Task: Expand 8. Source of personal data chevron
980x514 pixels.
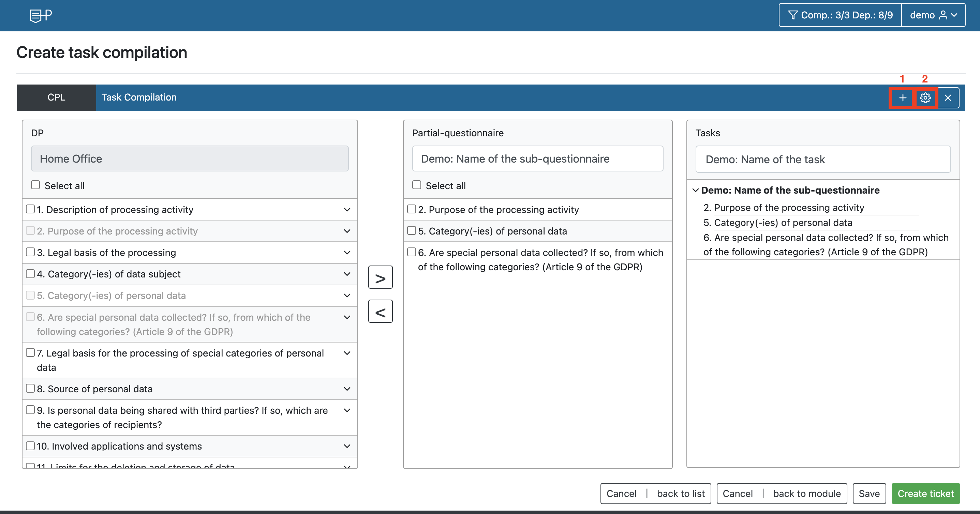Action: [x=347, y=389]
